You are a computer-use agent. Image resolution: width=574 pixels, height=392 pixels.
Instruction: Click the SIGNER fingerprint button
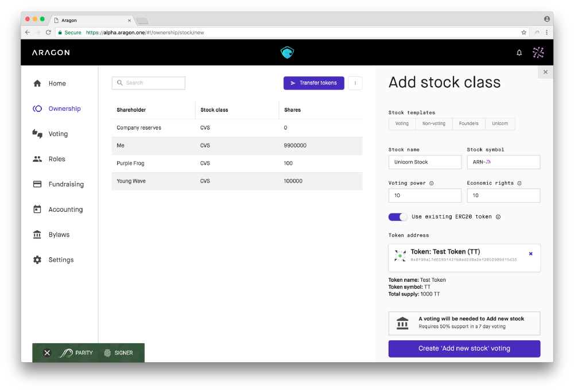pos(118,353)
